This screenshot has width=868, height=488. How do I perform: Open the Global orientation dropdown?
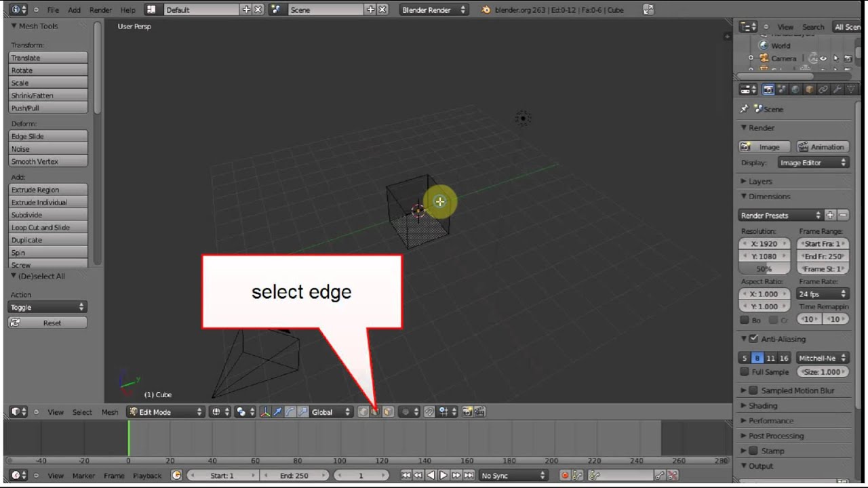(x=331, y=411)
